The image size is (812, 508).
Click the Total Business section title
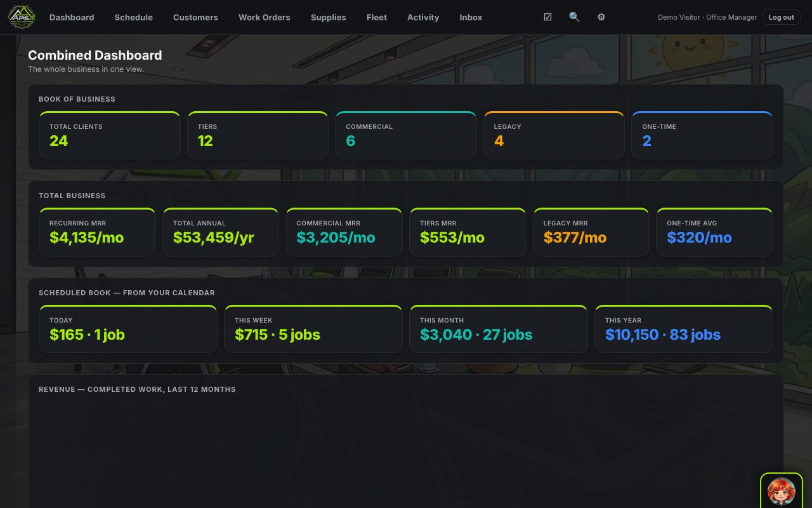72,196
